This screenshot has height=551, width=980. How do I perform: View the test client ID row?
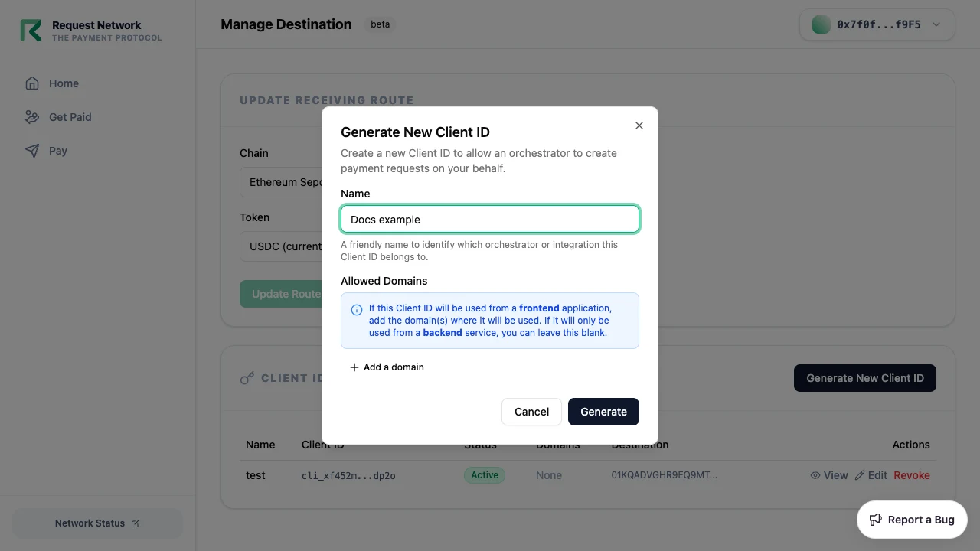[829, 475]
